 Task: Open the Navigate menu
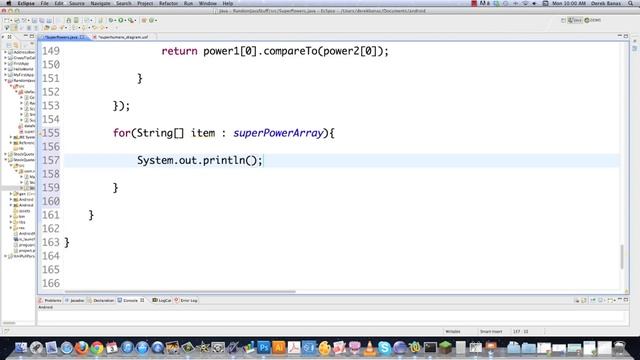coord(100,3)
